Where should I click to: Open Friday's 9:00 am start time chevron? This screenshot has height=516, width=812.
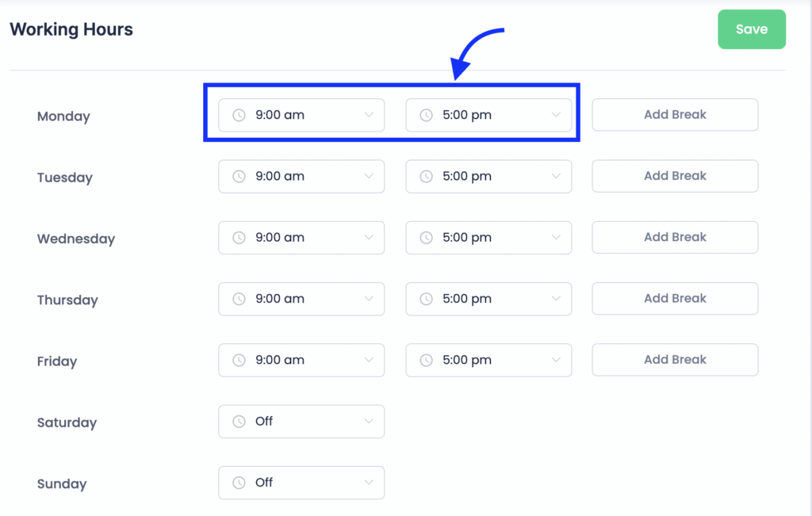(x=369, y=360)
